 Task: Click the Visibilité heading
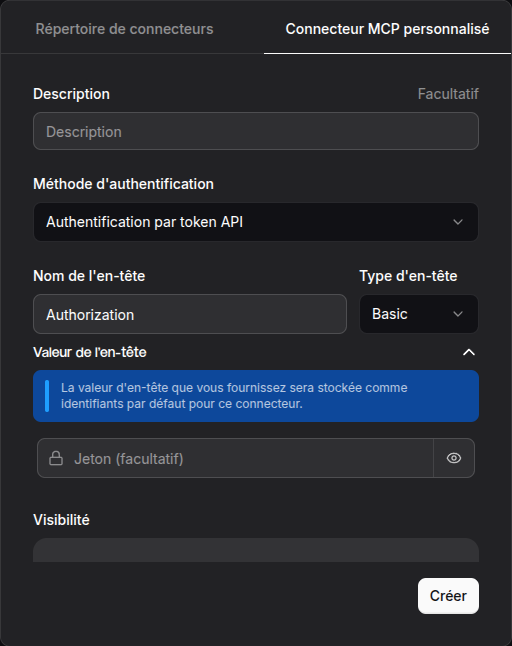61,520
